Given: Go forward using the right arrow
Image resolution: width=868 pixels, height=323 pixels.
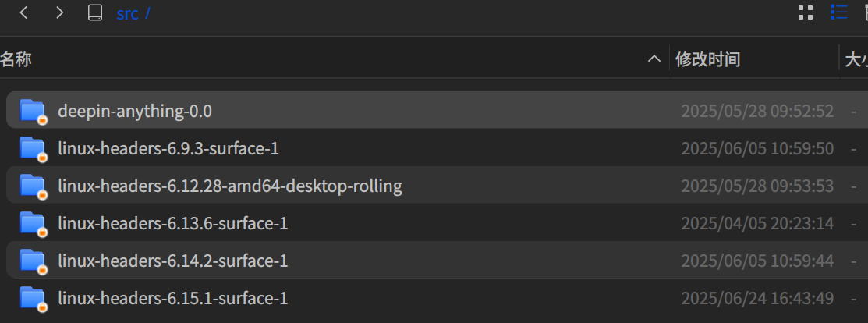Looking at the screenshot, I should point(59,12).
